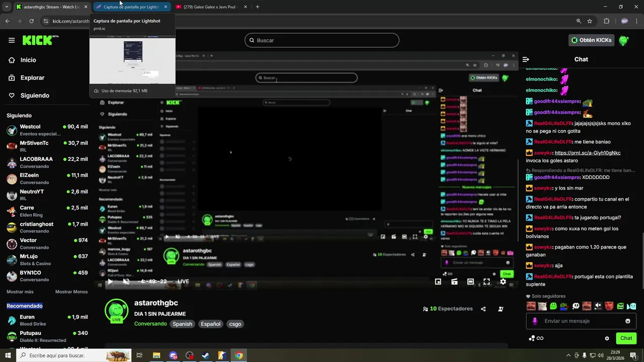Open the emoji picker in chat input
Viewport: 644px width, 362px height.
tap(627, 321)
